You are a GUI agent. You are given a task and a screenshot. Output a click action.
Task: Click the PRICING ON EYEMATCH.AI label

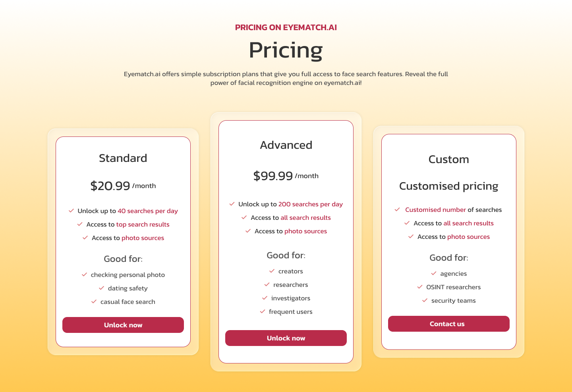[286, 27]
